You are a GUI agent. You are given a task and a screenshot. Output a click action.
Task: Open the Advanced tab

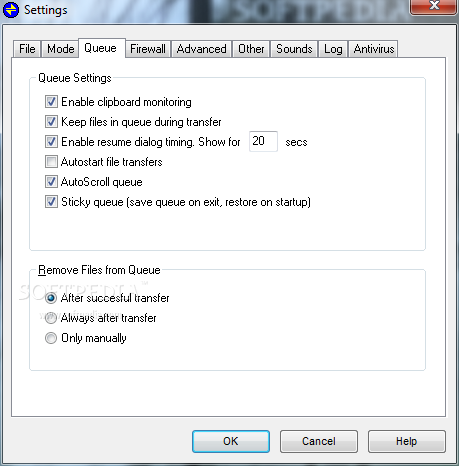tap(201, 49)
